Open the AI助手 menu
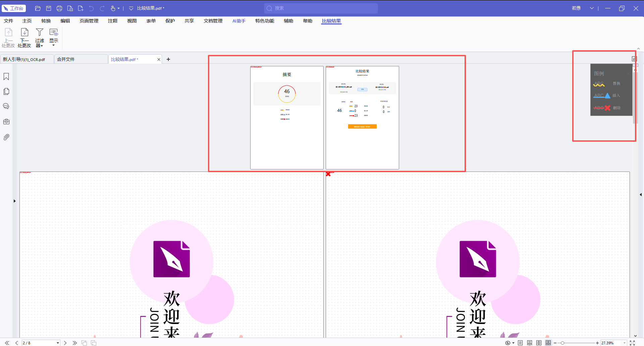The width and height of the screenshot is (644, 346). point(239,21)
